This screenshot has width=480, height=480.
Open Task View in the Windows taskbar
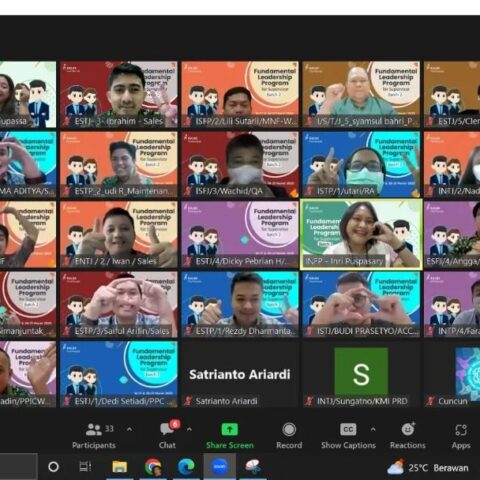85,467
